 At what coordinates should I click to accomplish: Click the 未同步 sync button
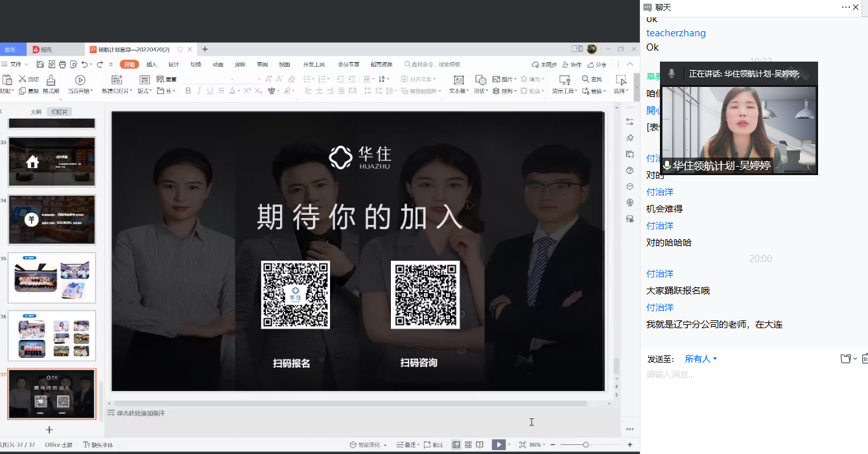click(546, 65)
